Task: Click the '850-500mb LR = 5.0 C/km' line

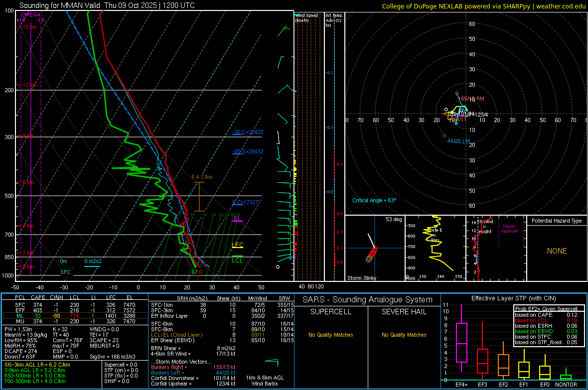Action: click(x=35, y=376)
